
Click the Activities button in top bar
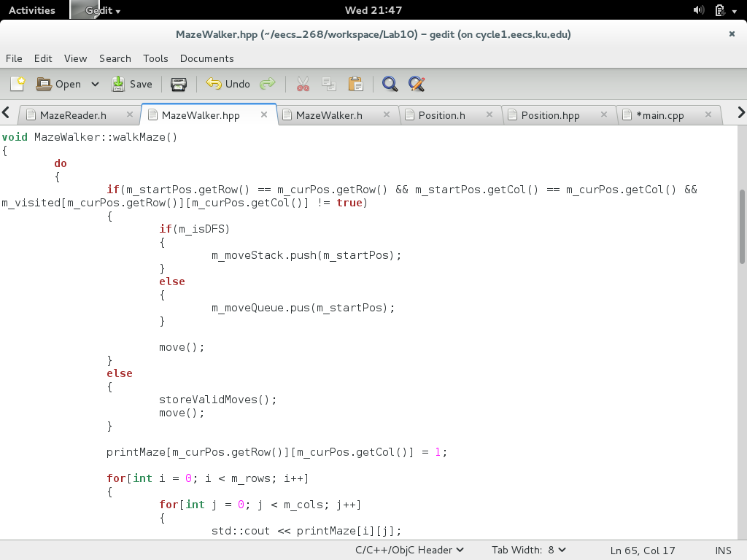[32, 10]
